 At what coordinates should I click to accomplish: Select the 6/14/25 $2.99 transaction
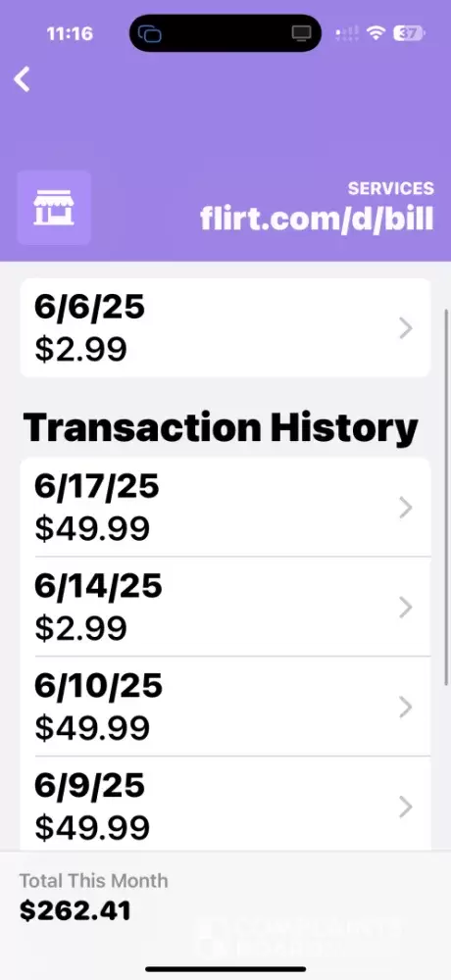click(225, 607)
